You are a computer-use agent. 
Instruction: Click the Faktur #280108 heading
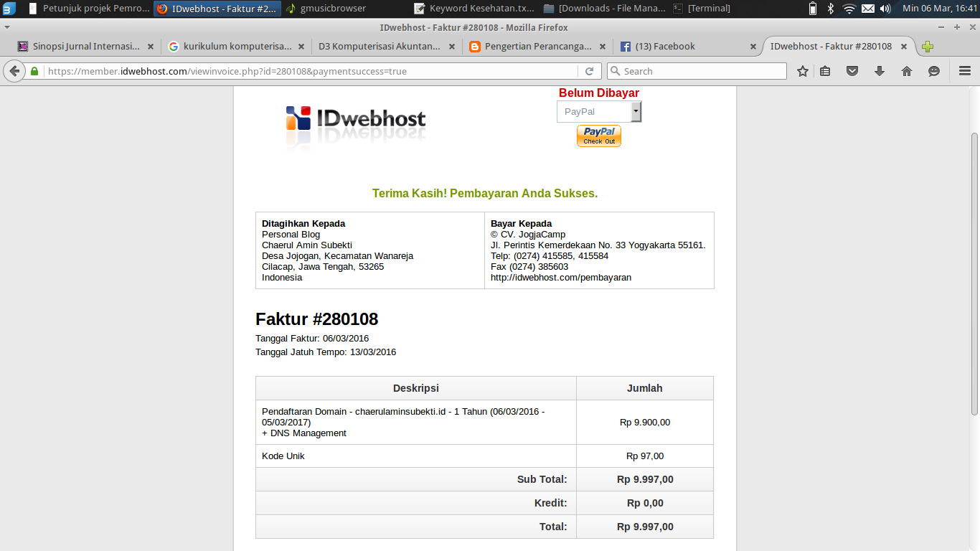point(316,319)
